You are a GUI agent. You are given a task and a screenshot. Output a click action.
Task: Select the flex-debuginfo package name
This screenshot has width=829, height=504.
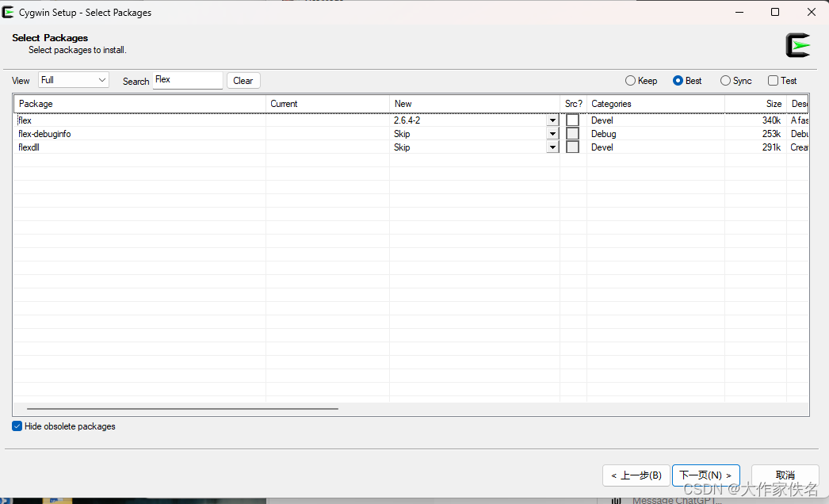tap(44, 134)
